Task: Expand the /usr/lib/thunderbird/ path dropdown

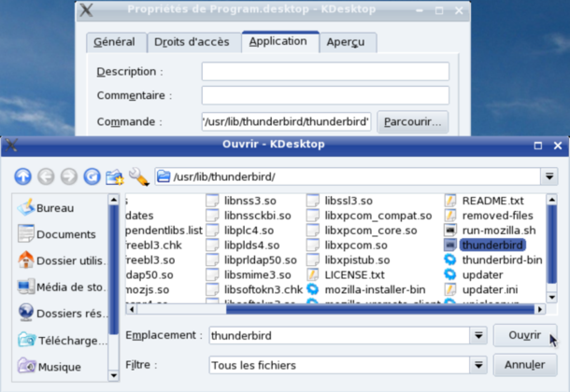Action: coord(549,176)
